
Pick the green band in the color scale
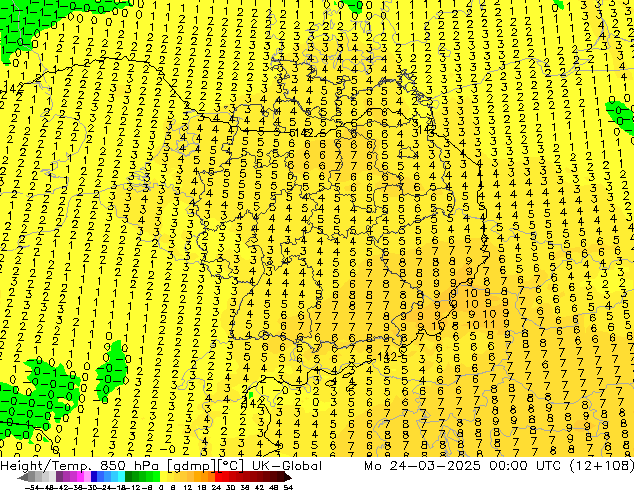pos(142,477)
